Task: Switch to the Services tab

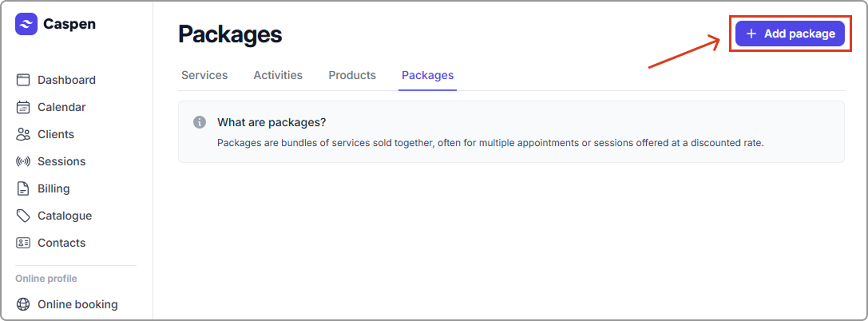Action: click(x=204, y=75)
